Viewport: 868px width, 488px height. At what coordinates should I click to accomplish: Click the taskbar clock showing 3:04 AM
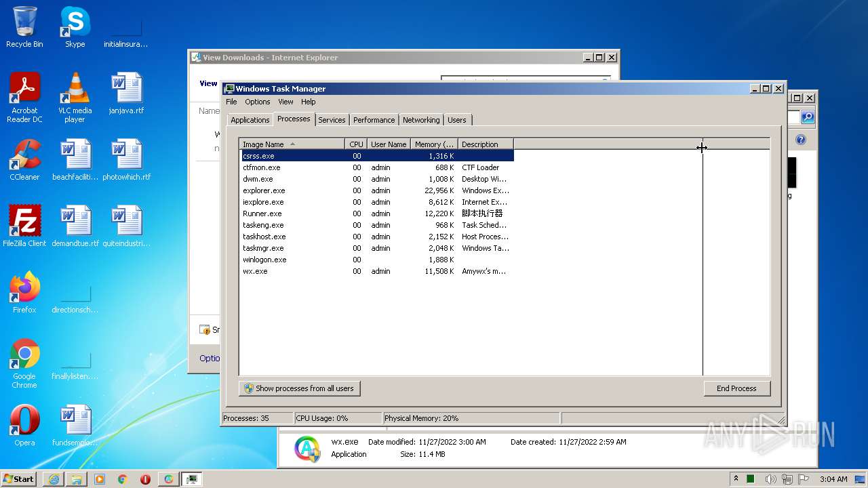[833, 479]
